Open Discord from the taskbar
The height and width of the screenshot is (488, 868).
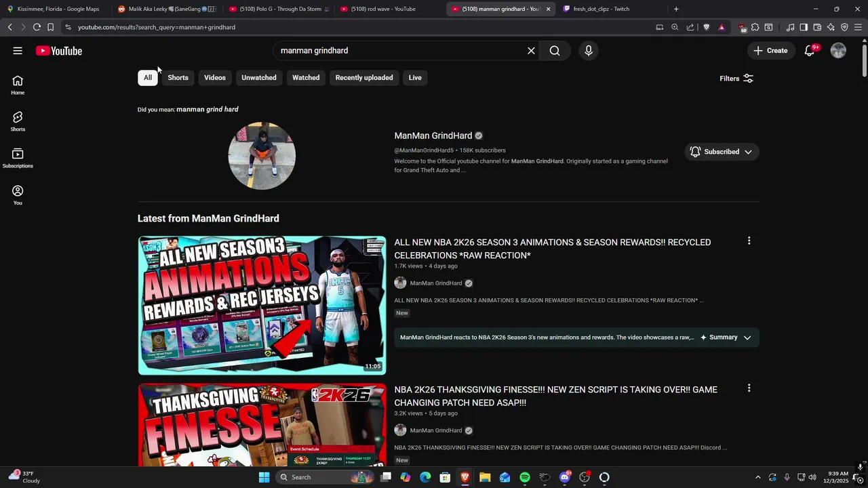[x=565, y=477]
